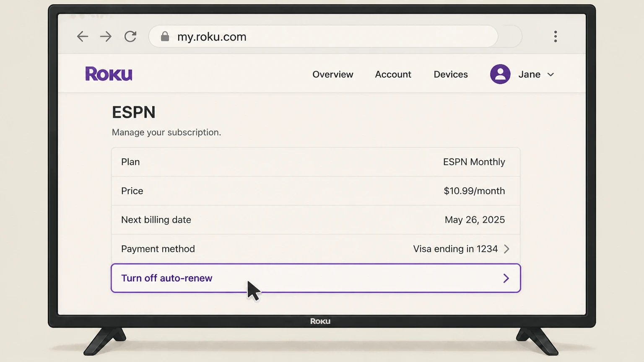Expand the chevron next to Jane
Screen dimensions: 644x362
coord(551,75)
